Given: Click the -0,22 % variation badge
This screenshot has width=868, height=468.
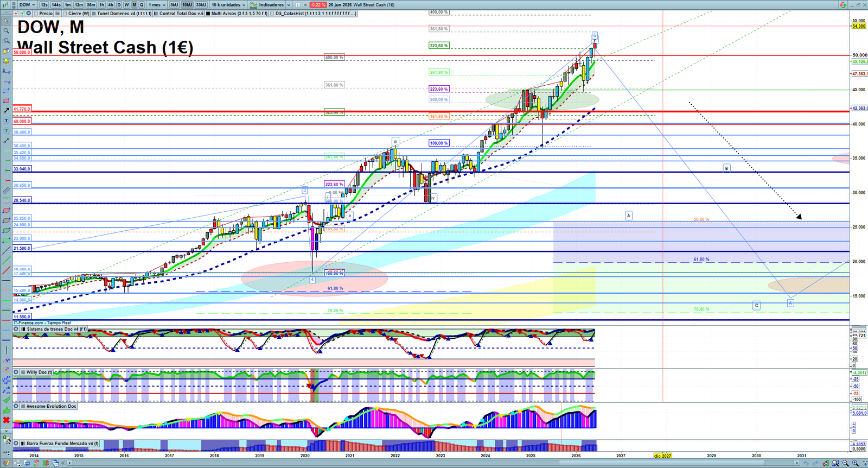Looking at the screenshot, I should (318, 5).
